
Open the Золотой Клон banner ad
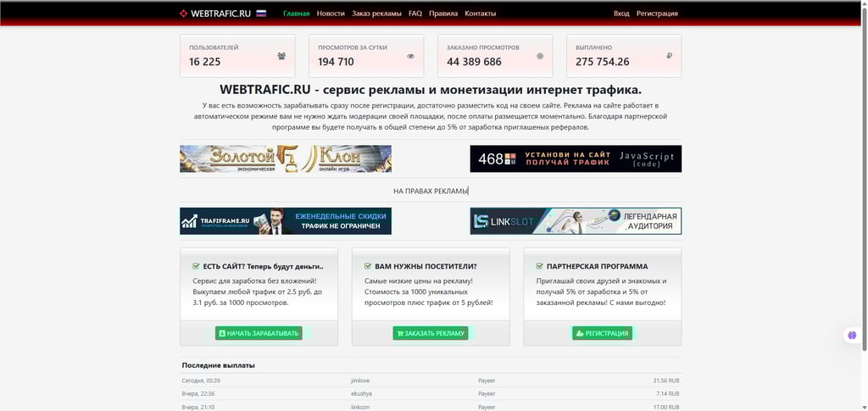pyautogui.click(x=286, y=158)
